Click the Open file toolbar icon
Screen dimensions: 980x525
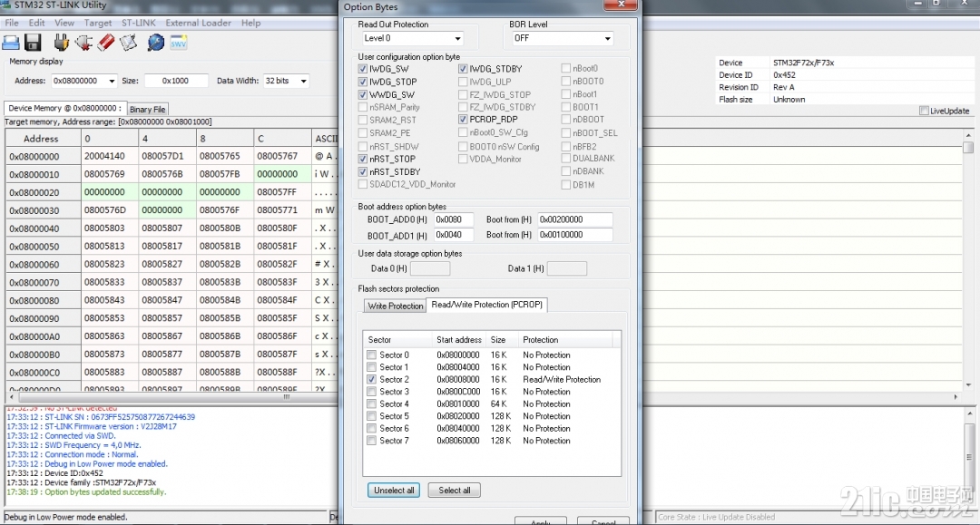pyautogui.click(x=11, y=43)
